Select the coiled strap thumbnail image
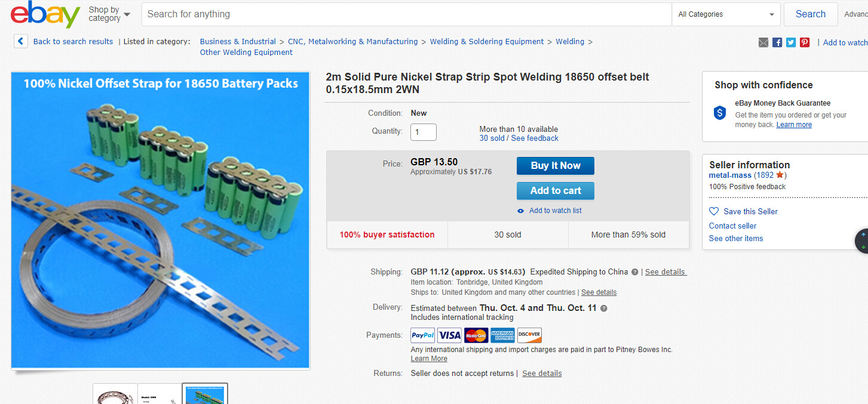Viewport: 868px width, 404px height. click(115, 394)
